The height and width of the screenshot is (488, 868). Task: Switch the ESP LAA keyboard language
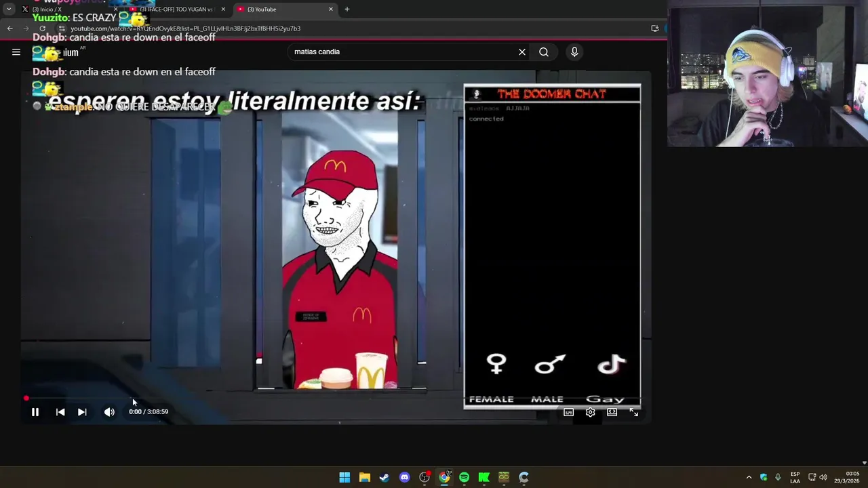click(x=795, y=477)
